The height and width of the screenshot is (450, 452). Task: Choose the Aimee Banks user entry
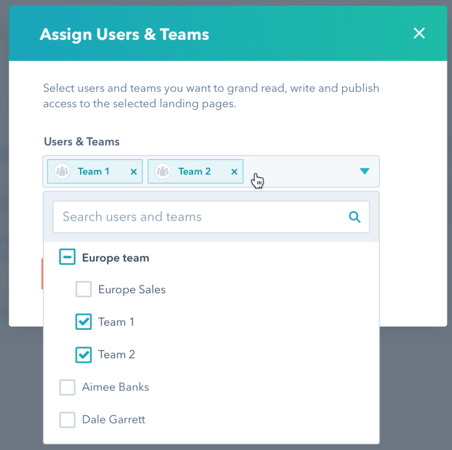pyautogui.click(x=115, y=387)
